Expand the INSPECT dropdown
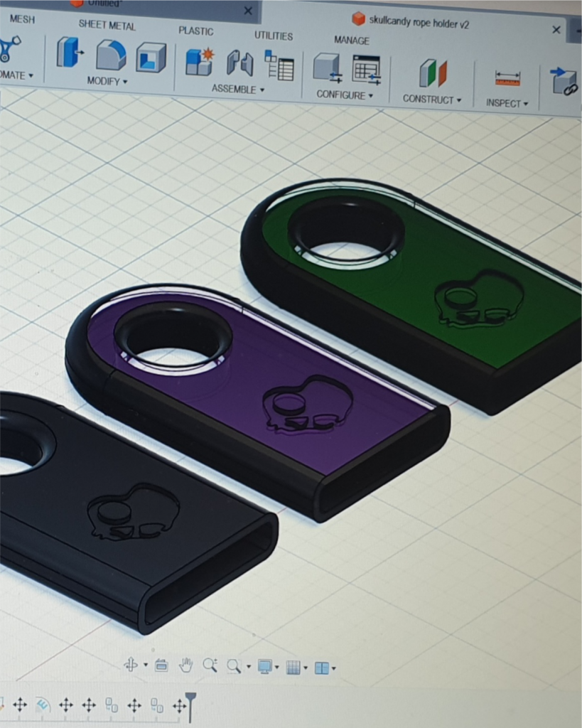582x728 pixels. (x=507, y=103)
